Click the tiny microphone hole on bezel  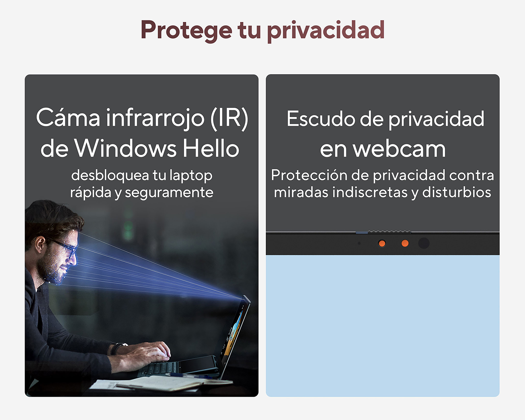click(359, 243)
